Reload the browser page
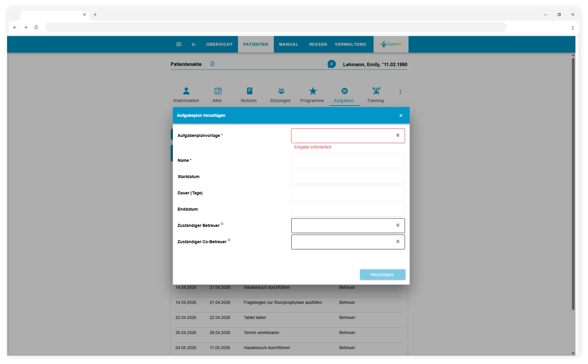 tap(36, 27)
